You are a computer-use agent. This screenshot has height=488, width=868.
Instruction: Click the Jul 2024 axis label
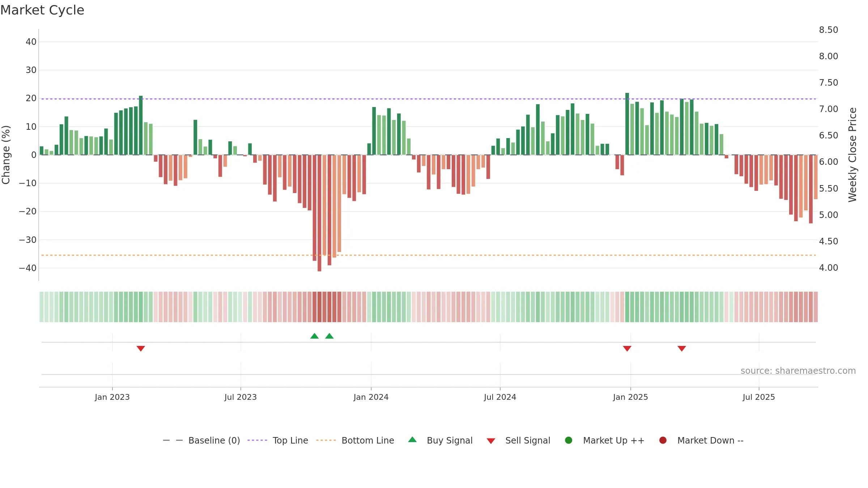coord(500,397)
